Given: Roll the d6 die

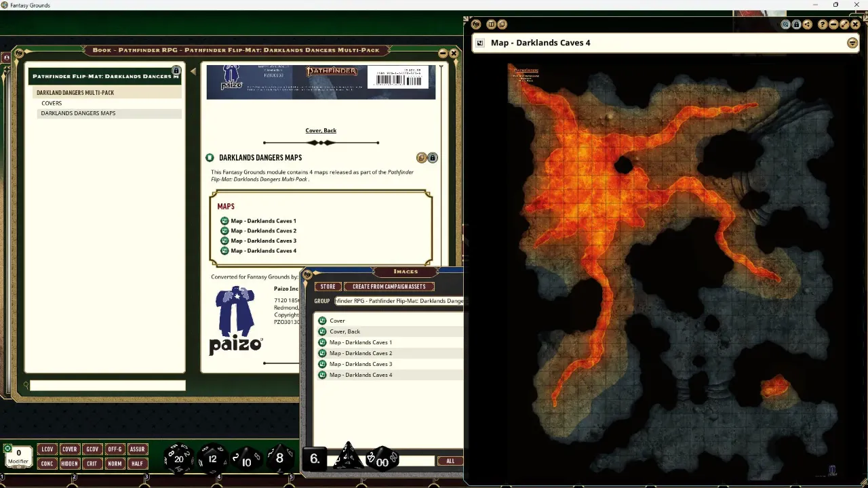Looking at the screenshot, I should [x=315, y=458].
